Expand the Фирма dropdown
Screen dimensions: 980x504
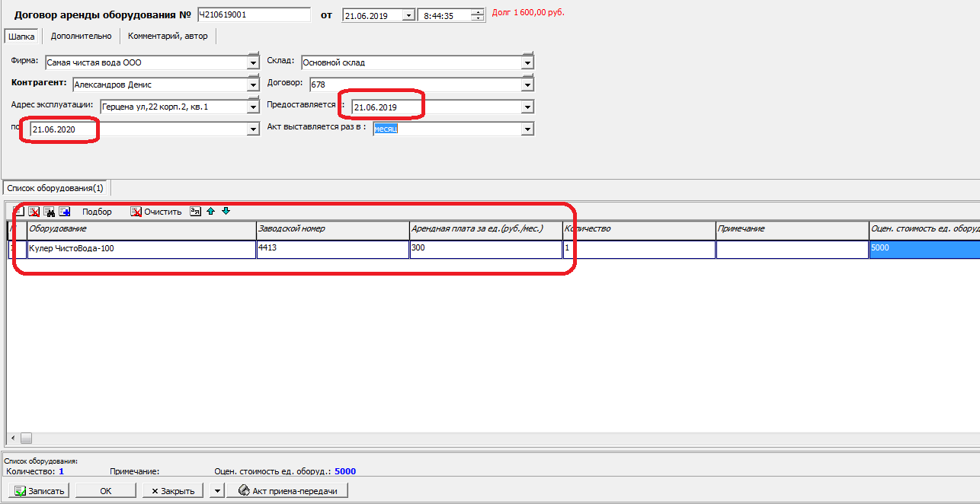[x=253, y=63]
